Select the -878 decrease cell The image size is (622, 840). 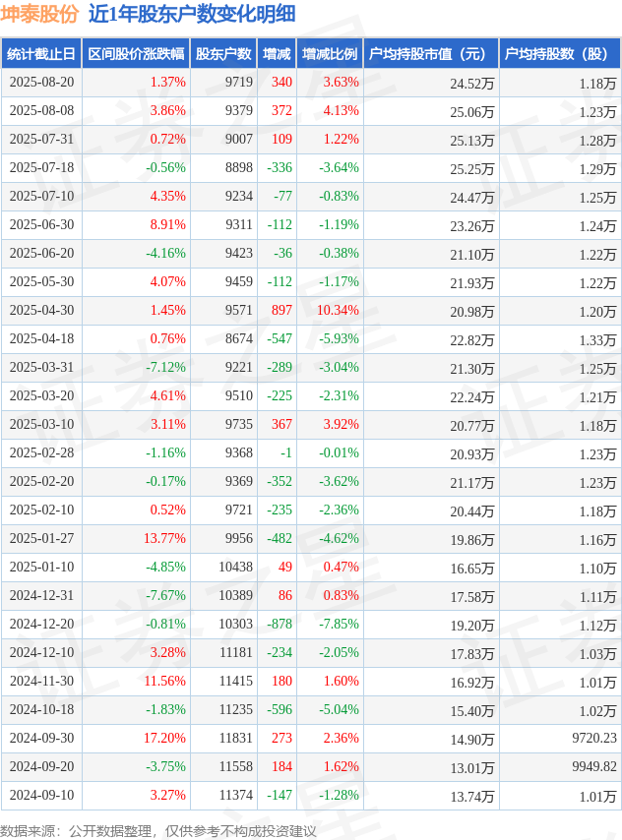pos(280,625)
